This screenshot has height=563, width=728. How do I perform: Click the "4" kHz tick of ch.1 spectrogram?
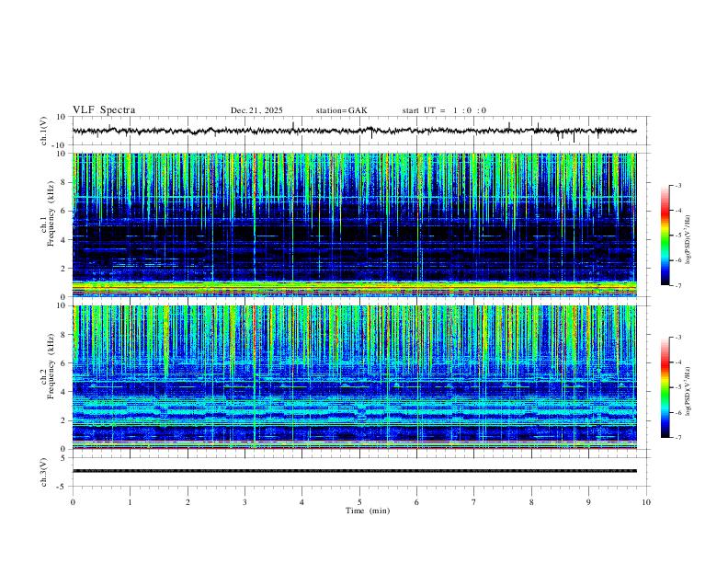(64, 240)
